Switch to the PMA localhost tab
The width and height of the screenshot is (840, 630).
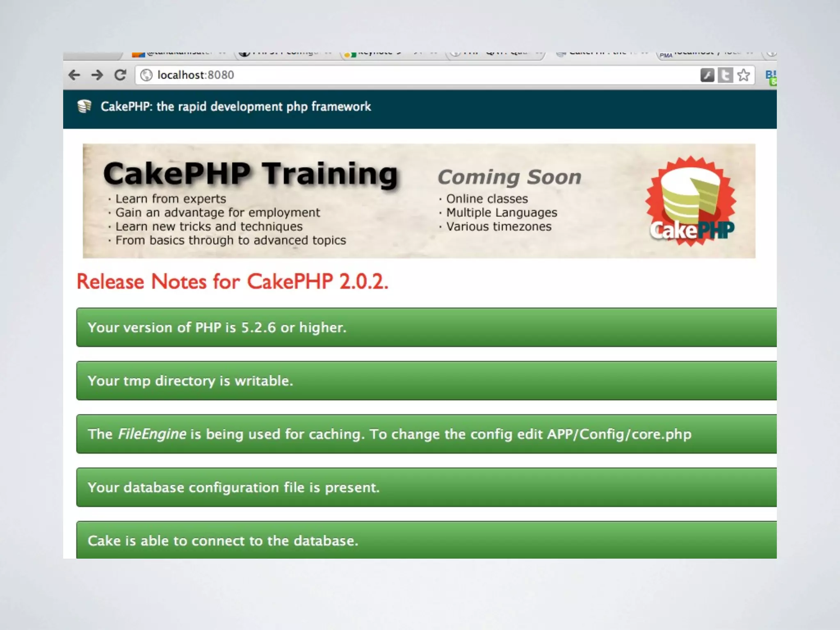[x=705, y=55]
